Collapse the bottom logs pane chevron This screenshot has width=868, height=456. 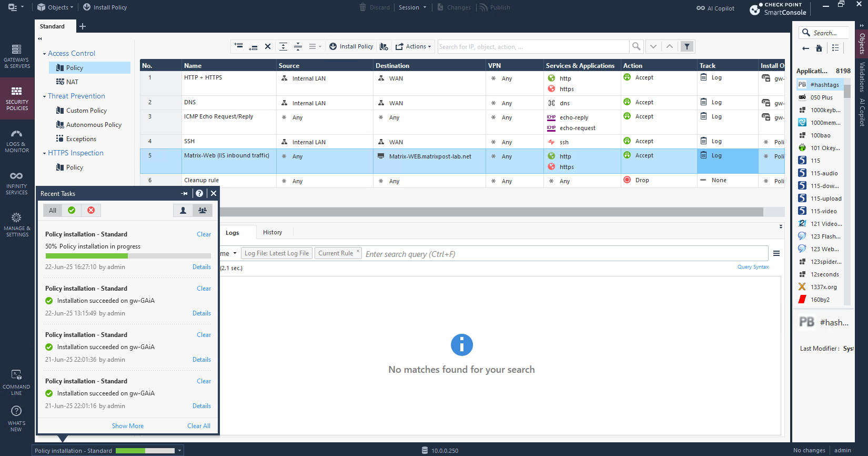781,226
